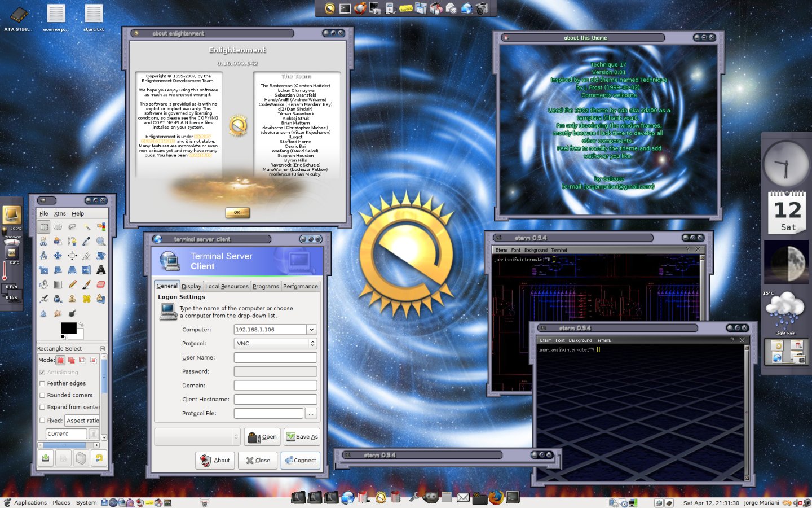
Task: Click the Save As button
Action: tap(302, 436)
